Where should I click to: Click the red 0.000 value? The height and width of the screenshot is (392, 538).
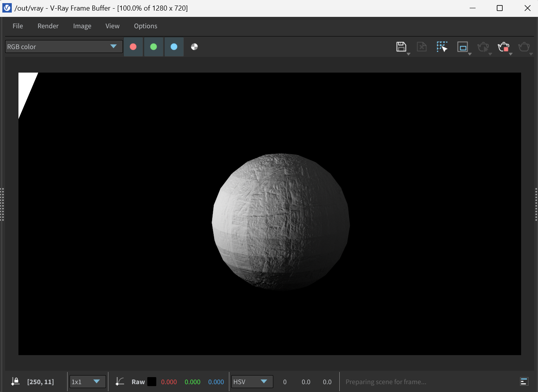point(169,382)
